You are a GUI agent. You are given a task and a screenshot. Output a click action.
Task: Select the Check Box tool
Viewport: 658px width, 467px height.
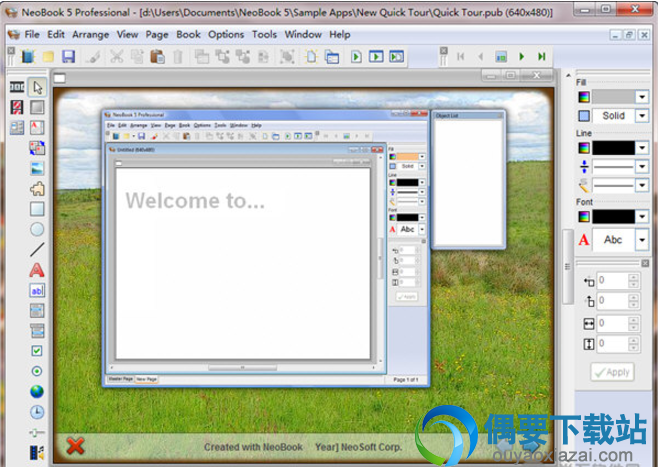[37, 351]
